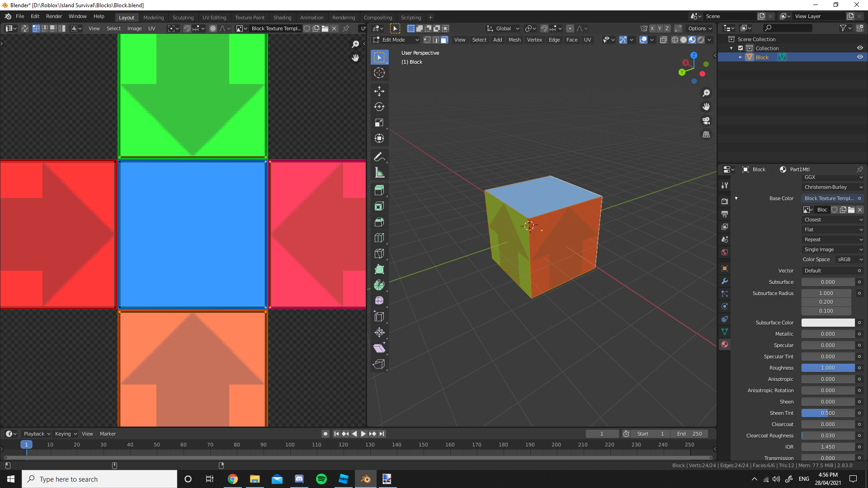
Task: Toggle visibility of the Block object in Outliner
Action: click(x=860, y=57)
